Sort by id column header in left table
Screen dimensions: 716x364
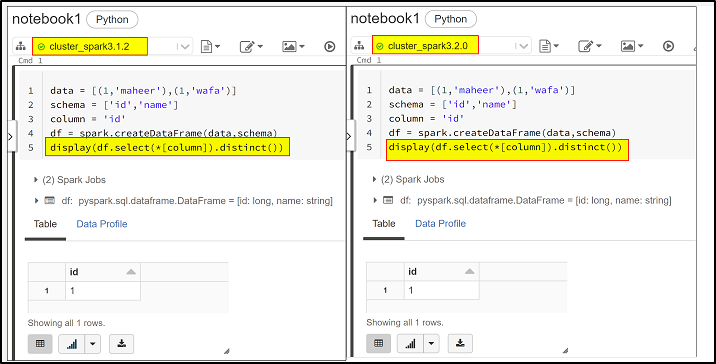tap(103, 272)
